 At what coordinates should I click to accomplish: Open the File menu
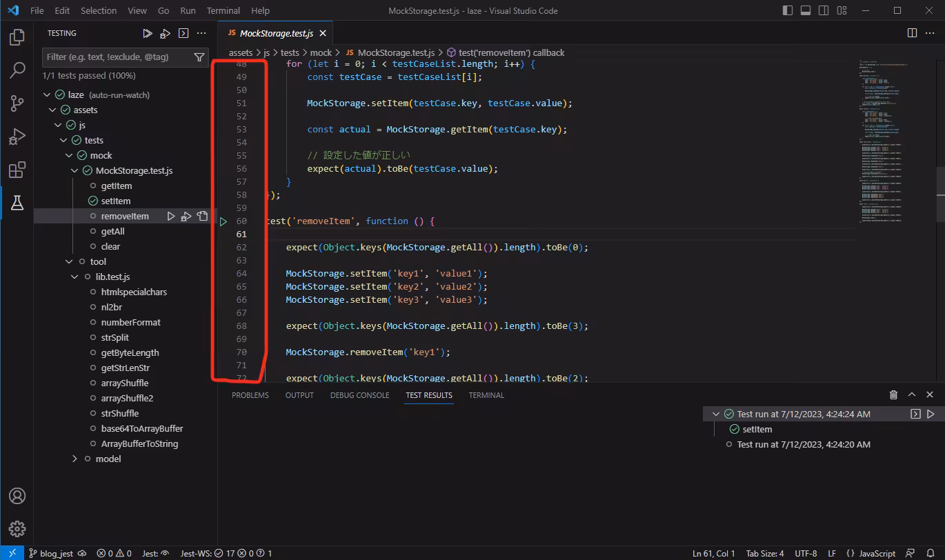pyautogui.click(x=37, y=10)
